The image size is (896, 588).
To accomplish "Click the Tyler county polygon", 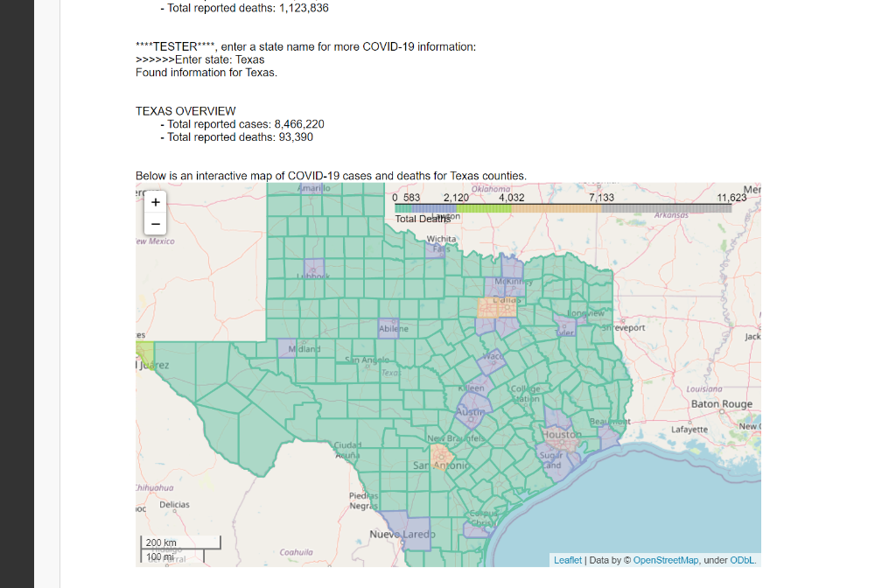I will point(566,327).
